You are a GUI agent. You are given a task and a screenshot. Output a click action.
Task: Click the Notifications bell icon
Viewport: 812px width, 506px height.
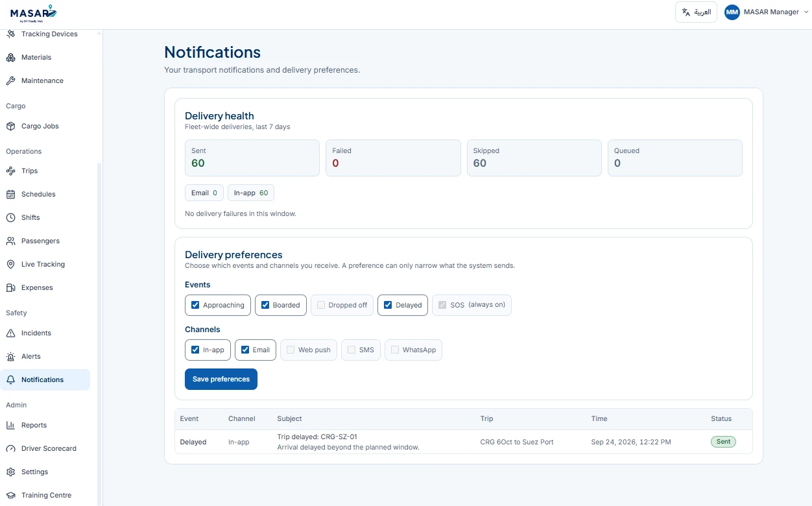[x=10, y=379]
